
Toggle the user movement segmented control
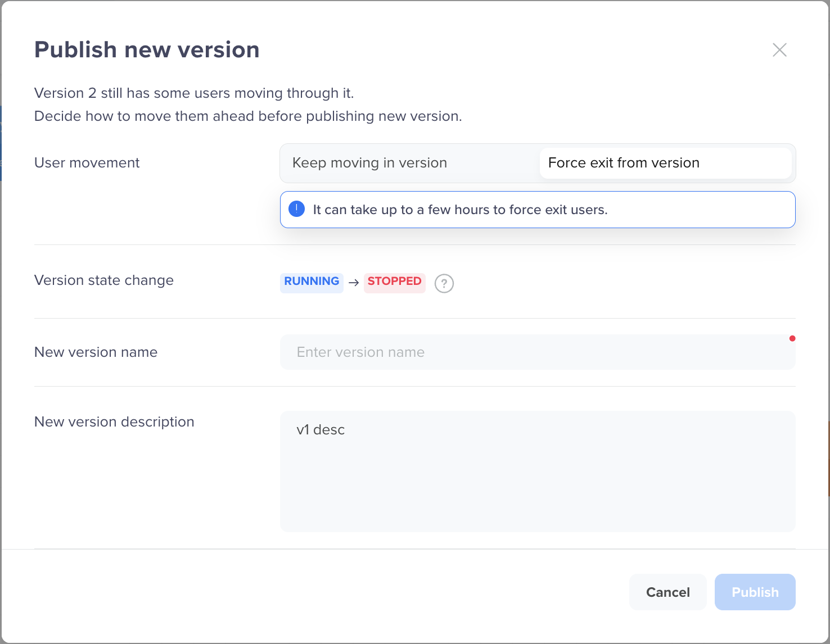[538, 162]
